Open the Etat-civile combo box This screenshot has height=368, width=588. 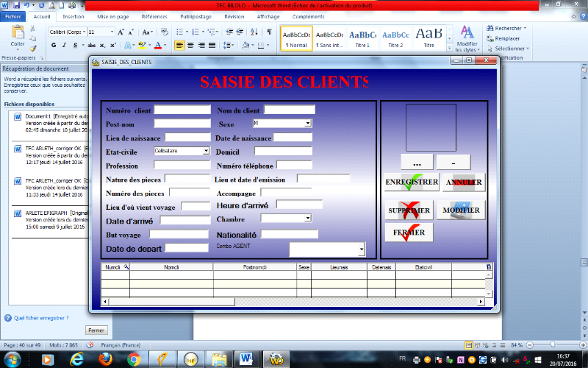tap(206, 151)
